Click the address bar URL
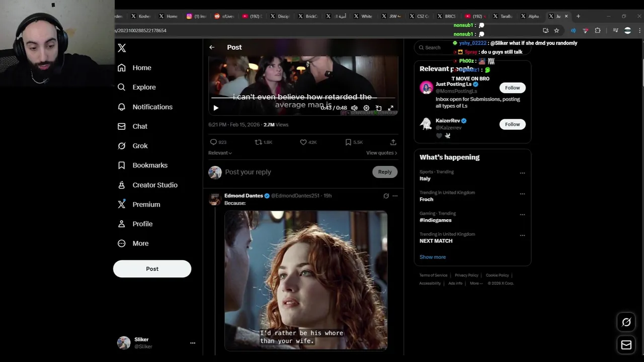Image resolution: width=644 pixels, height=362 pixels. click(x=141, y=31)
